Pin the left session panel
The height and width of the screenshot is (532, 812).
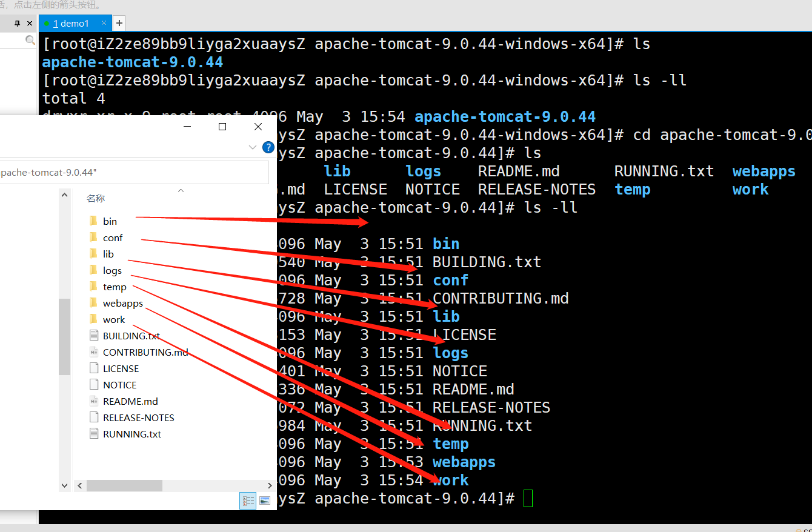(17, 24)
